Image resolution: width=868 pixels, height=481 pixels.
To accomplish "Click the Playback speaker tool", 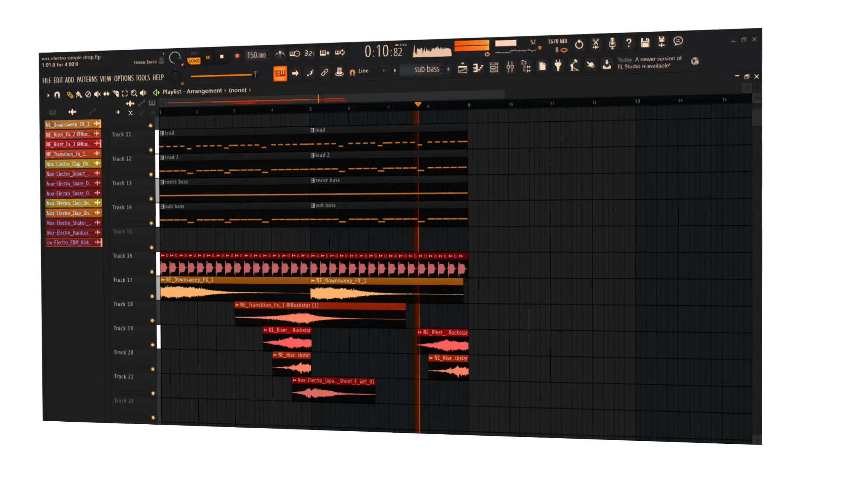I will click(143, 93).
